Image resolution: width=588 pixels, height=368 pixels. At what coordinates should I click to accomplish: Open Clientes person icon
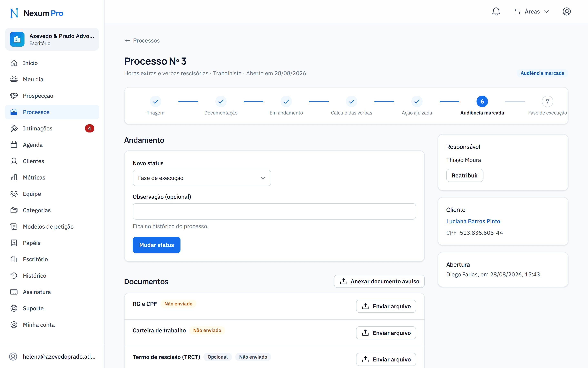(x=14, y=161)
